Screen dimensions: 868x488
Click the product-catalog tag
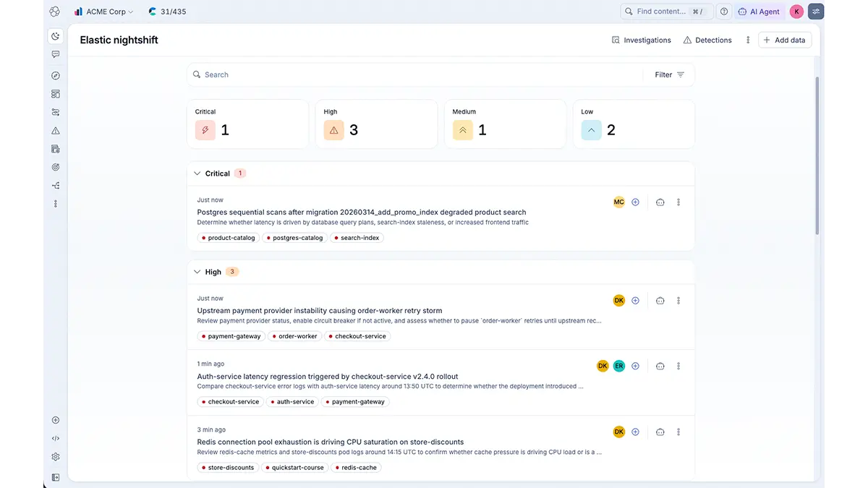pos(229,238)
